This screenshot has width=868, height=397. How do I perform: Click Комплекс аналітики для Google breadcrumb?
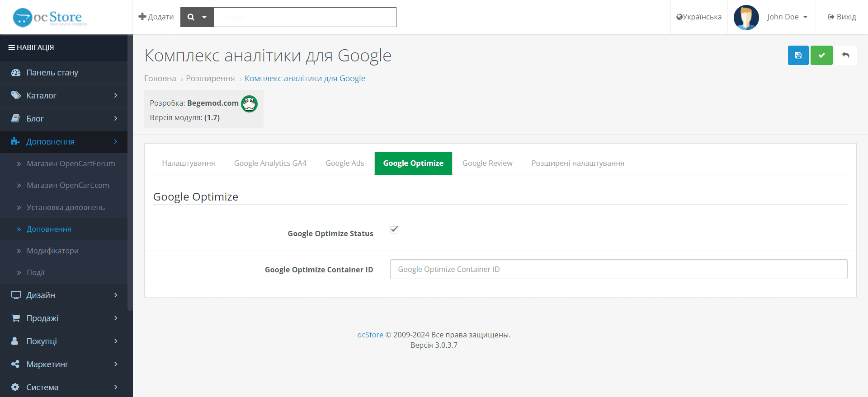[305, 78]
